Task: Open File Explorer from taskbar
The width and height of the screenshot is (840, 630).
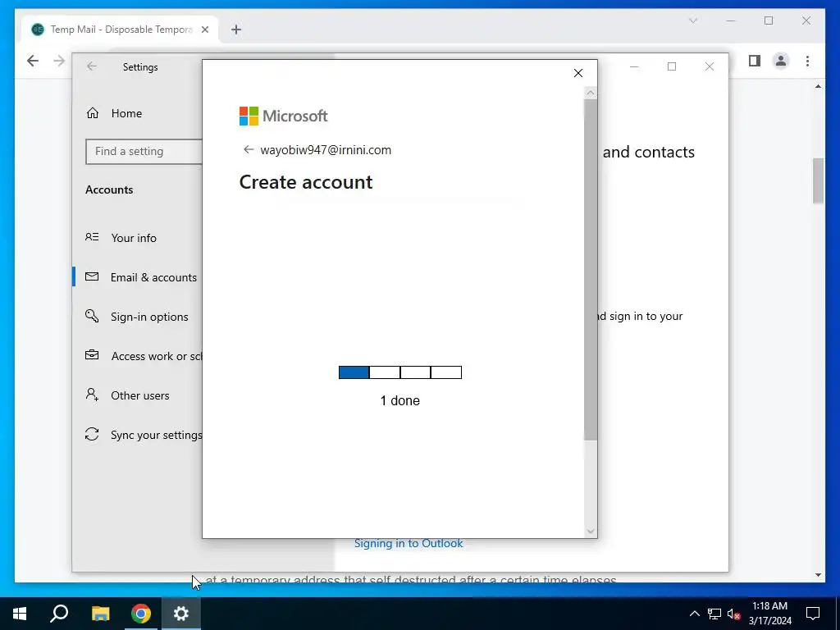Action: point(100,614)
